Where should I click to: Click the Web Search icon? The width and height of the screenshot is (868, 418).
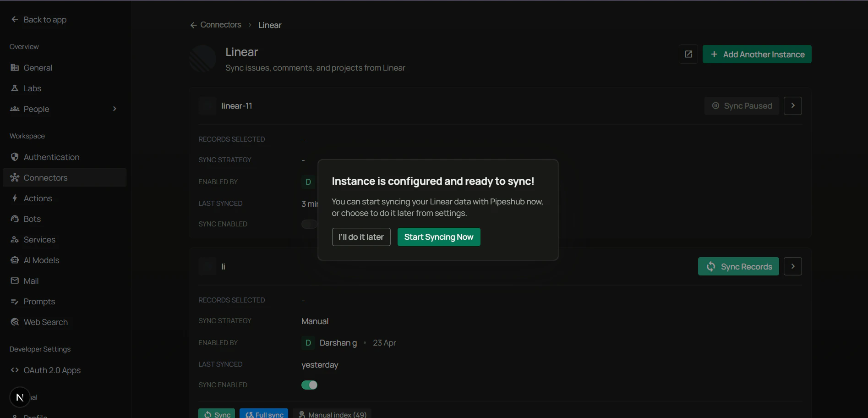pyautogui.click(x=15, y=322)
